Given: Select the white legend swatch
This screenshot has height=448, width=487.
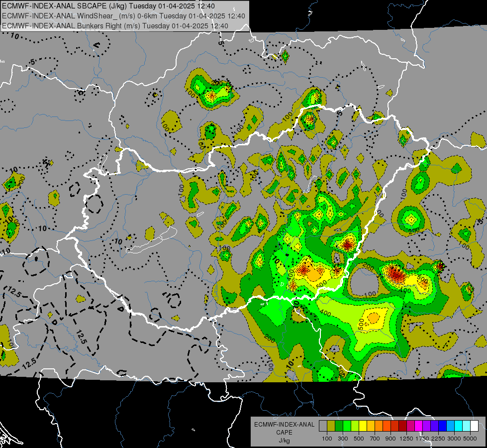Looking at the screenshot, I should point(474,426).
